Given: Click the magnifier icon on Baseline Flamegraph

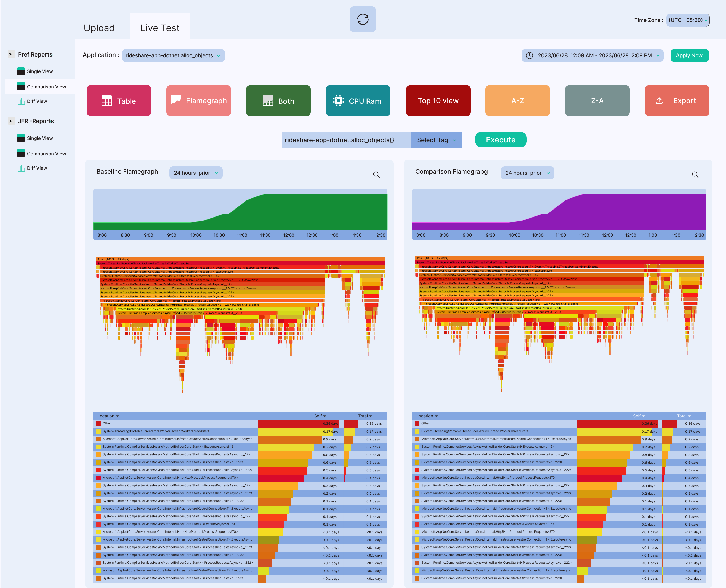Looking at the screenshot, I should tap(376, 175).
